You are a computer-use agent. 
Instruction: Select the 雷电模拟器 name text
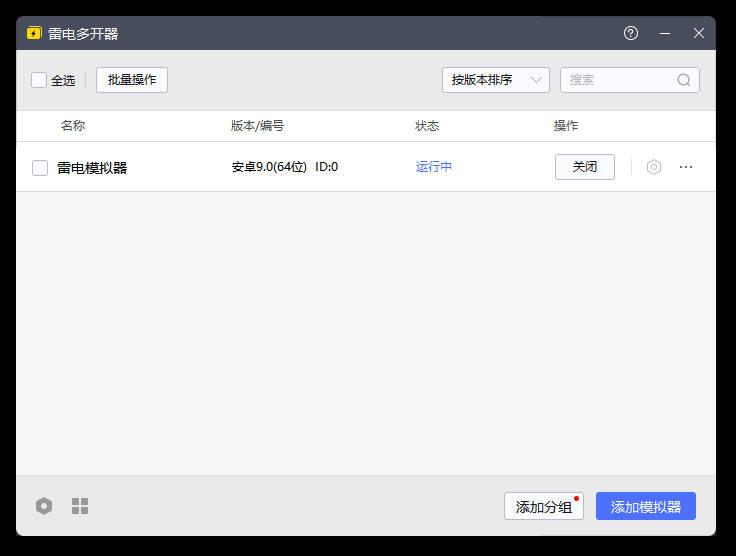click(x=92, y=168)
